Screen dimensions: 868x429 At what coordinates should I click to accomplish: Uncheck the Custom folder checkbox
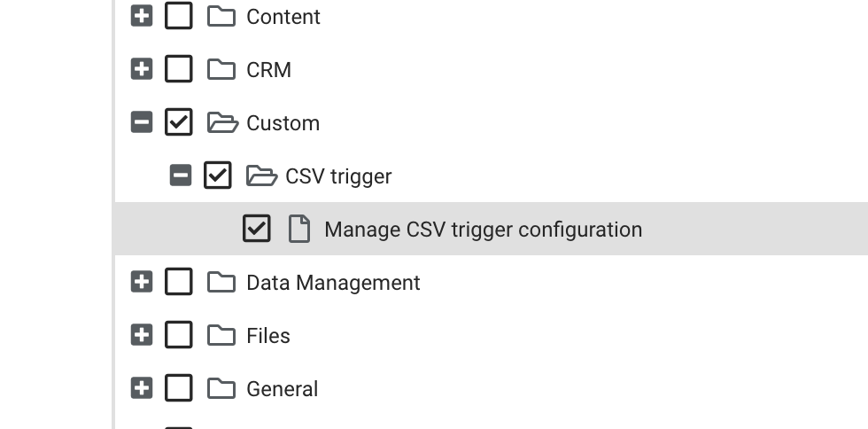click(x=179, y=122)
